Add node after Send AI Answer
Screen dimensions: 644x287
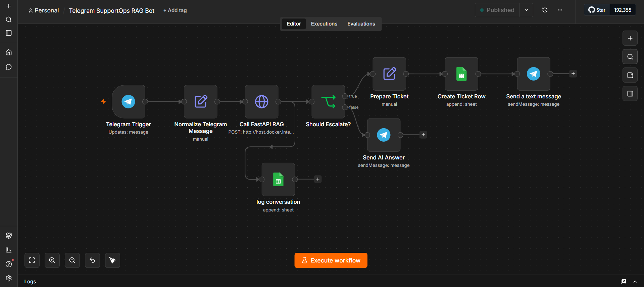tap(423, 135)
